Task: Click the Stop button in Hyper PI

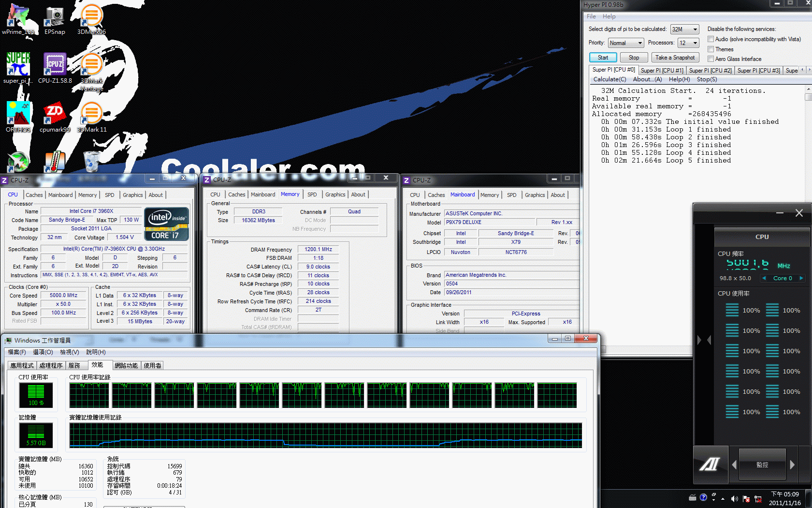Action: 634,58
